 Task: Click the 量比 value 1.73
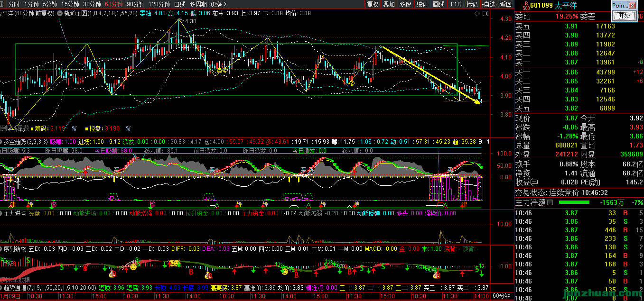636,145
